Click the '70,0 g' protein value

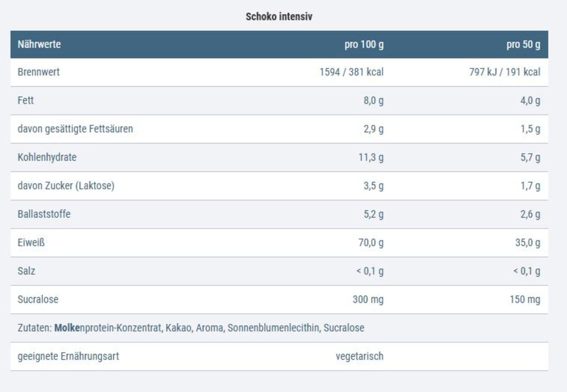pyautogui.click(x=371, y=243)
